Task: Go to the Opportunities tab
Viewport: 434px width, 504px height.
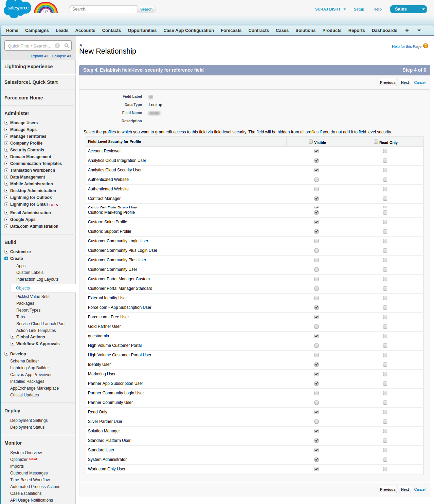Action: coord(142,31)
